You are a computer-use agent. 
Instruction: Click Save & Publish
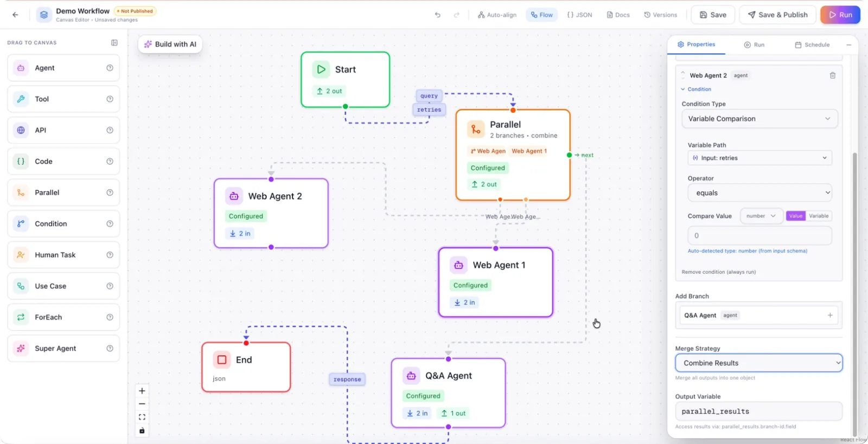point(777,15)
